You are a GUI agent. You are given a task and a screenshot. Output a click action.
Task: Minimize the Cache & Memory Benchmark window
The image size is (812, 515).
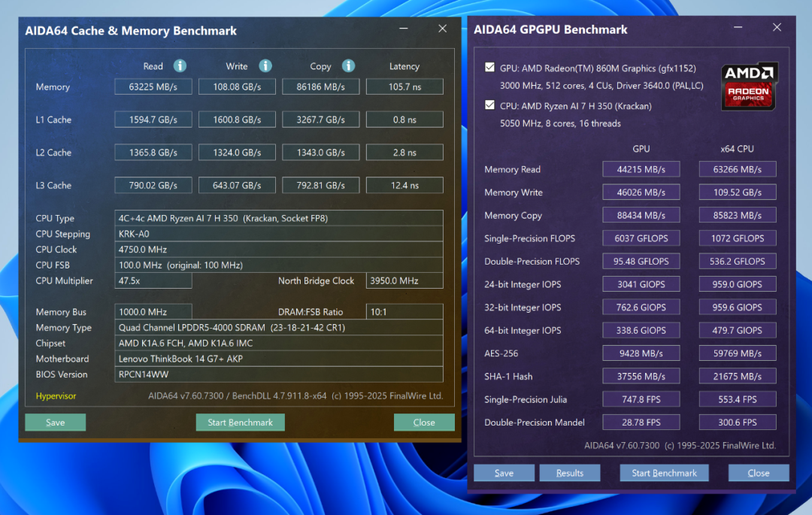coord(404,29)
